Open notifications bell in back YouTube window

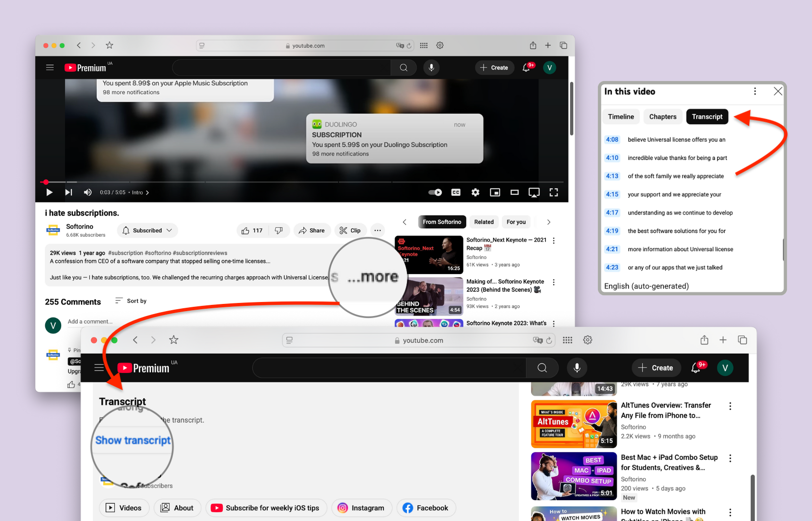pos(526,68)
